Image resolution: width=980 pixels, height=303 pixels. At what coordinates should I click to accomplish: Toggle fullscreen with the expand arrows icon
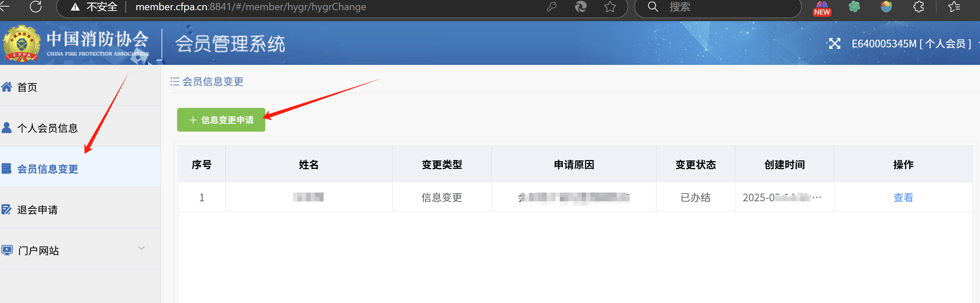[x=834, y=44]
